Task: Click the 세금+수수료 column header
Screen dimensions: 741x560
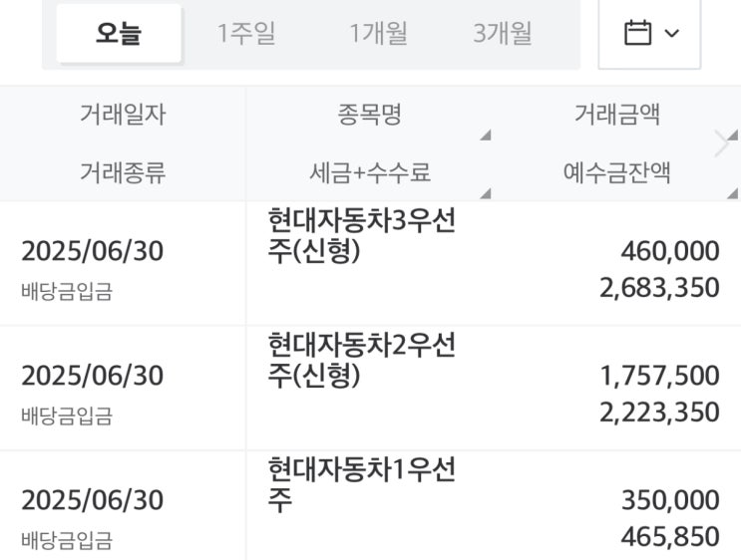Action: pos(369,172)
